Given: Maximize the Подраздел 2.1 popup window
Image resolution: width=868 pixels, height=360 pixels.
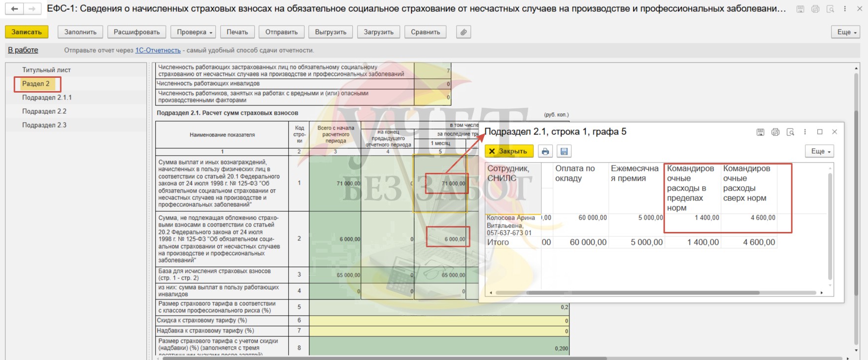Looking at the screenshot, I should click(x=820, y=132).
